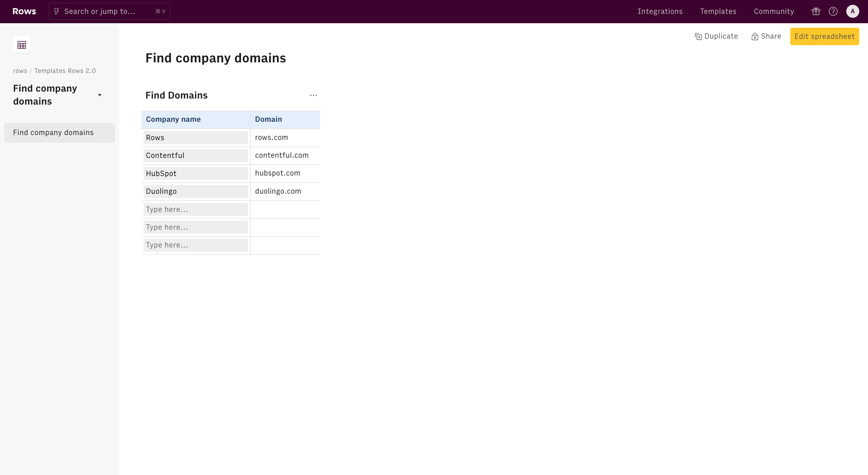The width and height of the screenshot is (868, 475).
Task: Open the help question mark icon
Action: click(833, 11)
